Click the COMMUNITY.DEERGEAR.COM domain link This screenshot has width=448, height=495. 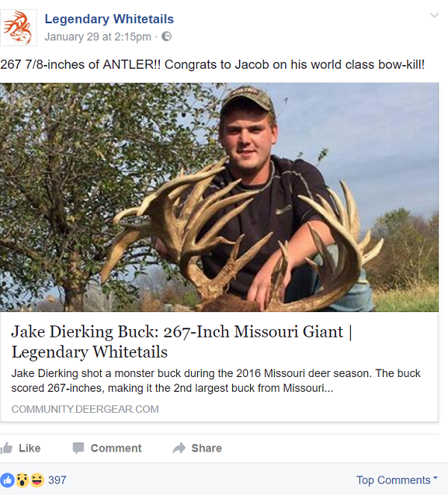tap(85, 409)
